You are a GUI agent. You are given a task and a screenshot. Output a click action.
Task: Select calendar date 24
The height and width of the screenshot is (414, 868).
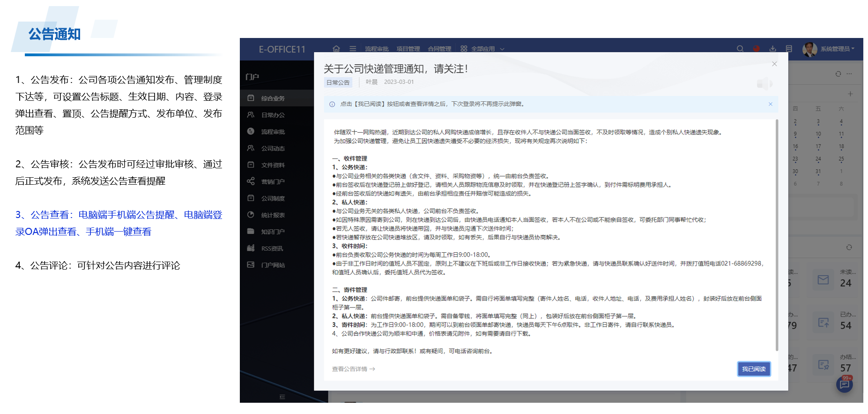(x=818, y=159)
